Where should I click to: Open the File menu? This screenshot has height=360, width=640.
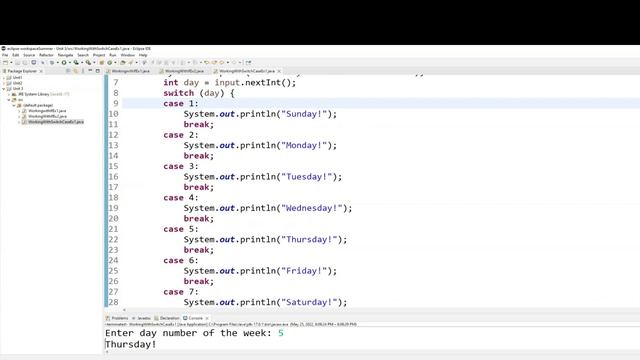pos(5,55)
